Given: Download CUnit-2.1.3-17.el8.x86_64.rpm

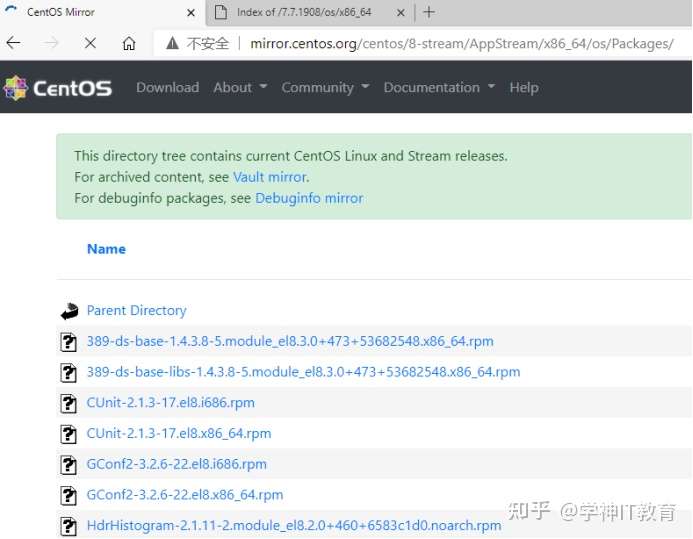Looking at the screenshot, I should coord(179,433).
